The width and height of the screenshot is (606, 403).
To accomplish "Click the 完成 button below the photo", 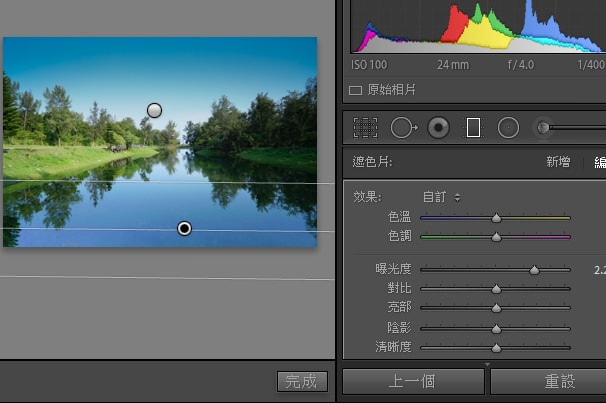I will [301, 381].
